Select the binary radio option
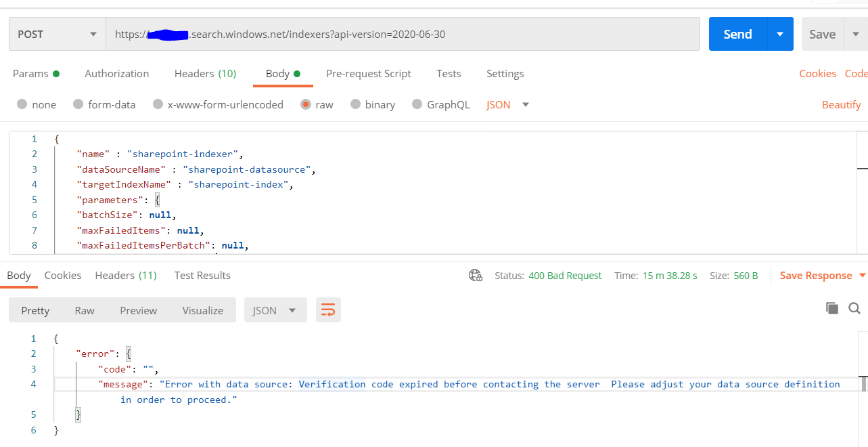The image size is (868, 447). (356, 104)
